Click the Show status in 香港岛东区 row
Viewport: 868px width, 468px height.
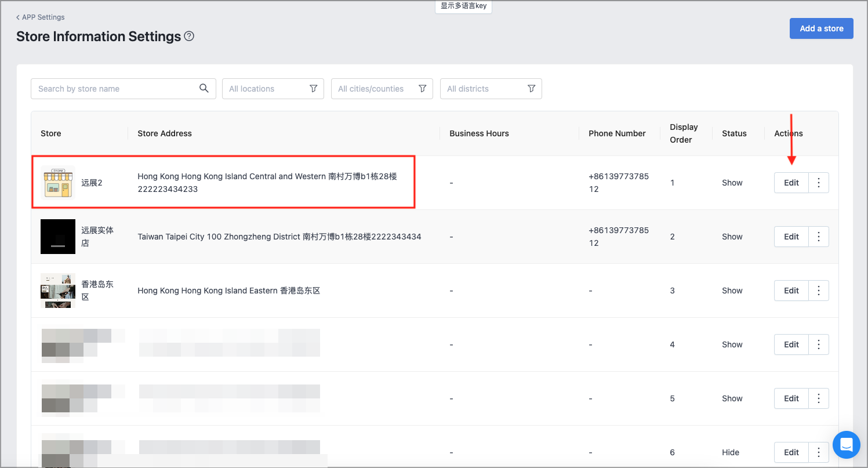(732, 291)
